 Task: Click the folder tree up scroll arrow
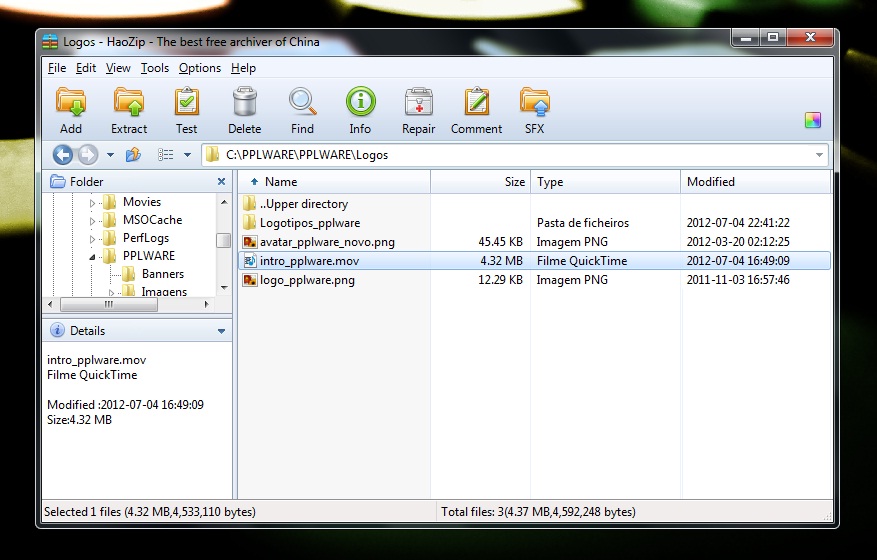tap(224, 202)
